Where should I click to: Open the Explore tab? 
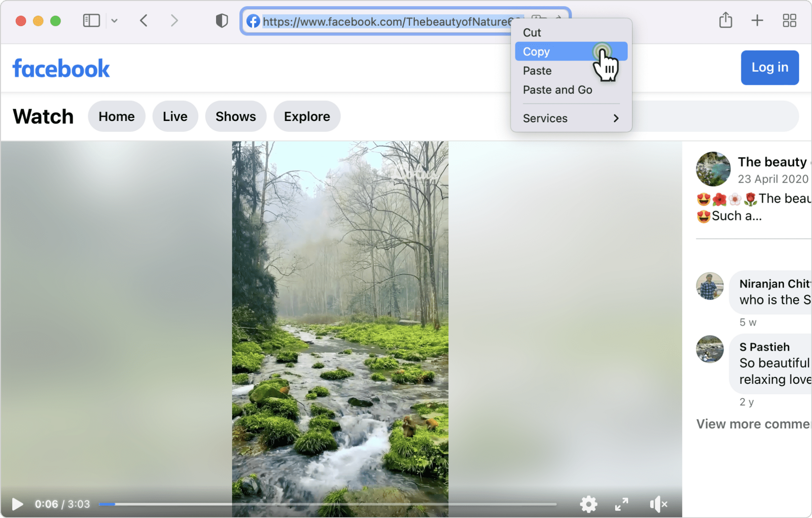(307, 116)
